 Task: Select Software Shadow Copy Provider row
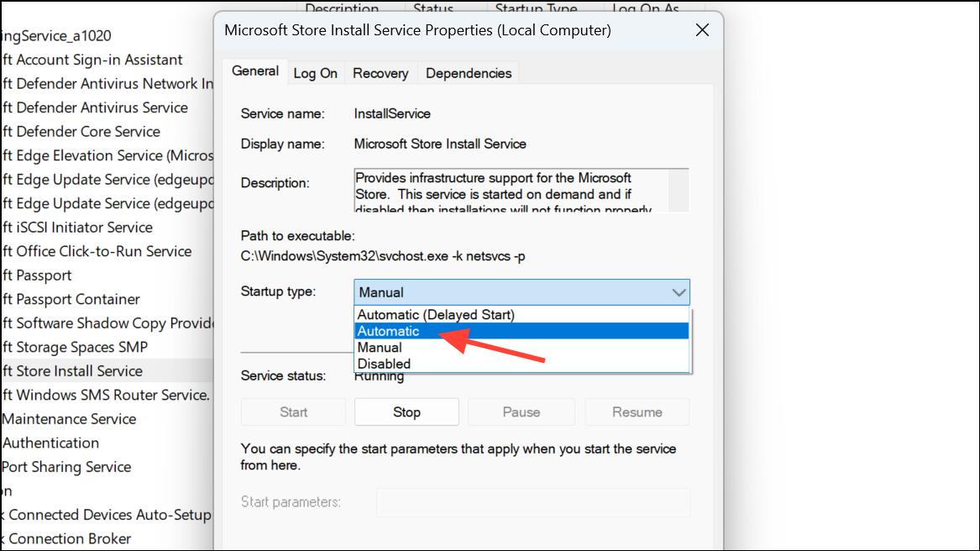pyautogui.click(x=107, y=323)
